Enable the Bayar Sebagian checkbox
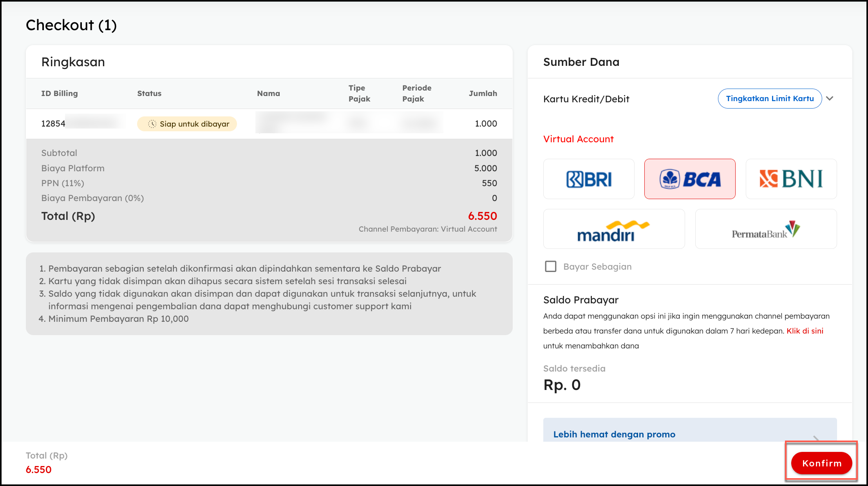Screen dimensions: 868x486 click(551, 267)
